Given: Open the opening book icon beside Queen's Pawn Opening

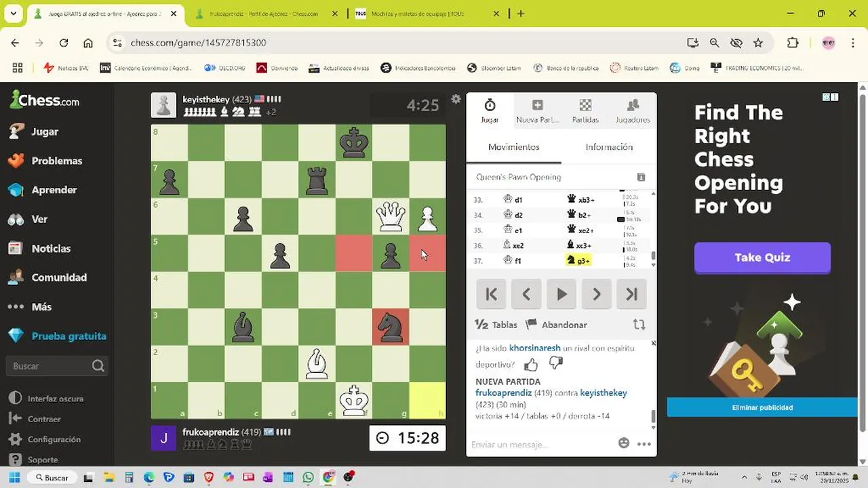Looking at the screenshot, I should [641, 177].
